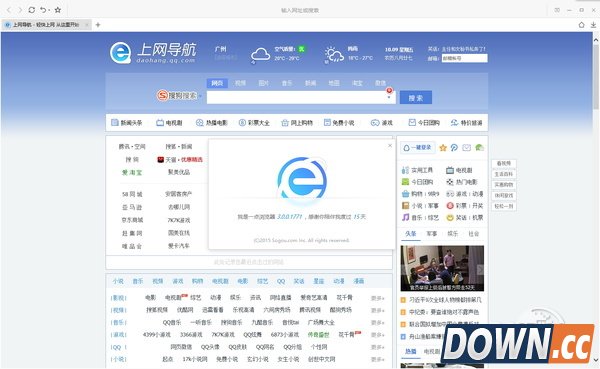The image size is (600, 369).
Task: Switch to the 娱乐 news tab
Action: [453, 233]
